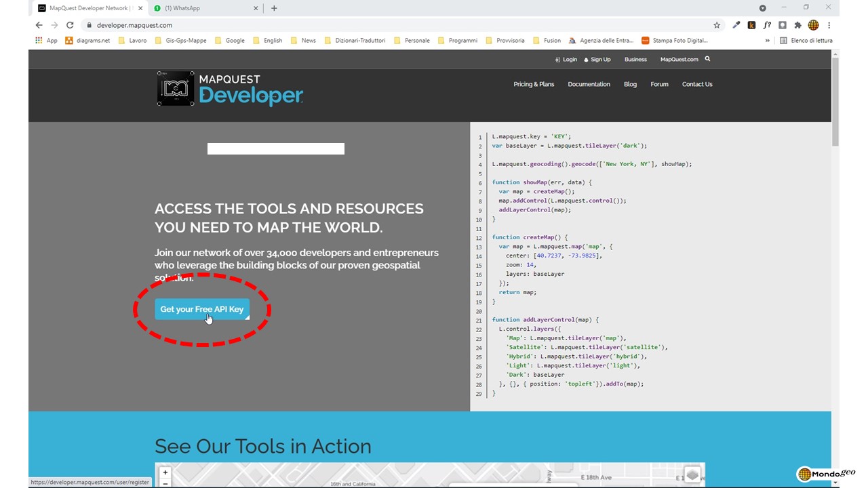The height and width of the screenshot is (488, 868).
Task: Select the MapQuest Developer Network tab
Action: (x=90, y=8)
